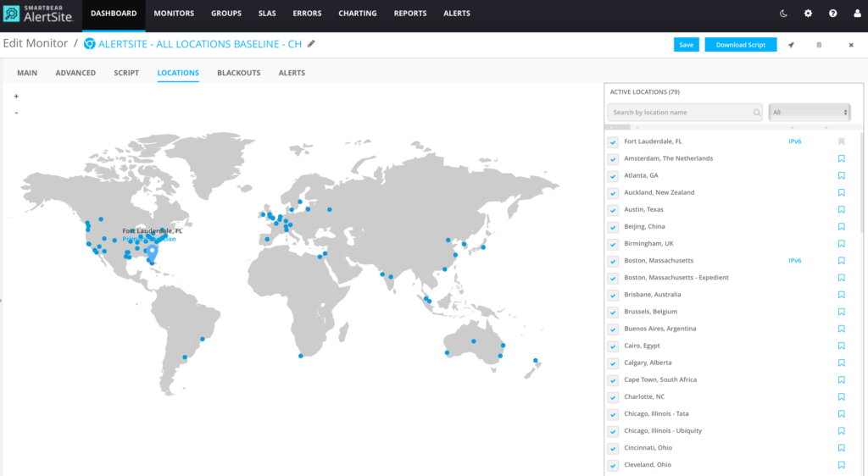
Task: Click the rocket icon to run a test
Action: point(791,45)
